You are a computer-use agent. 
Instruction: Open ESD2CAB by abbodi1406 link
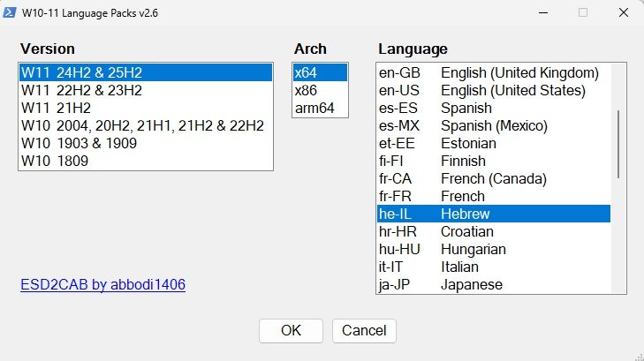pyautogui.click(x=102, y=284)
